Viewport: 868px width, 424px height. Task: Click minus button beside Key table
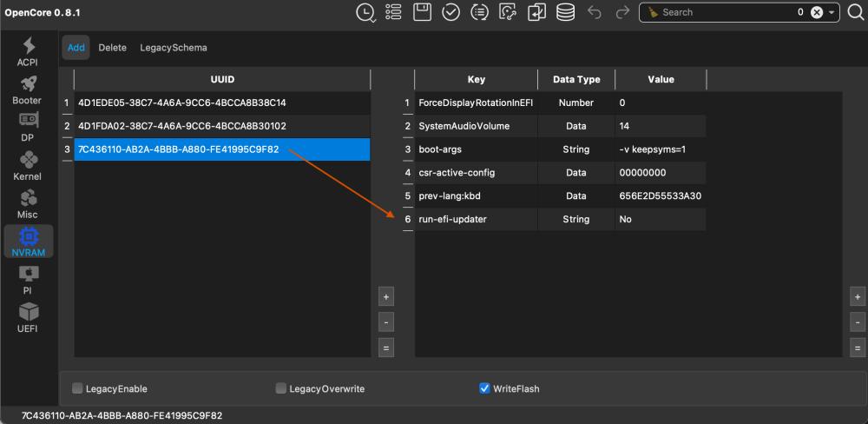tap(858, 322)
